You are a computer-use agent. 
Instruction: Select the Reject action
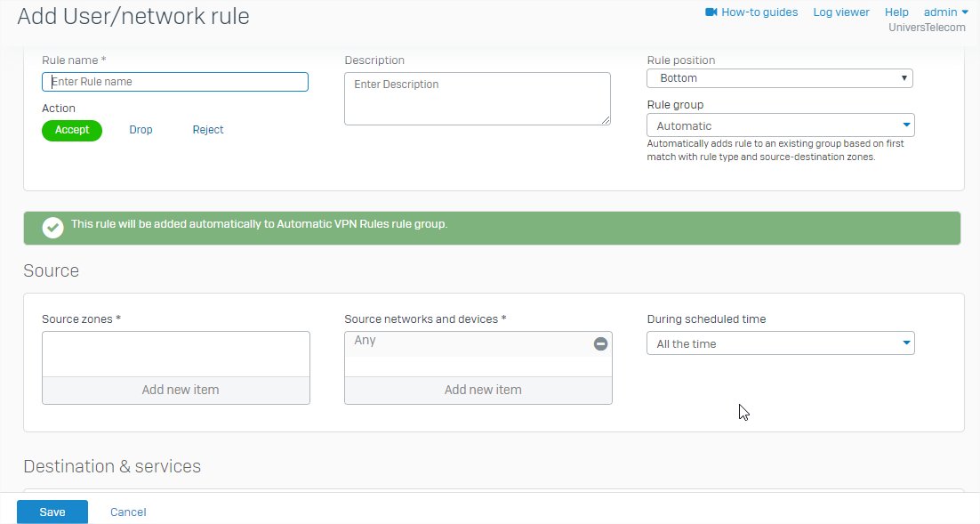(x=208, y=130)
